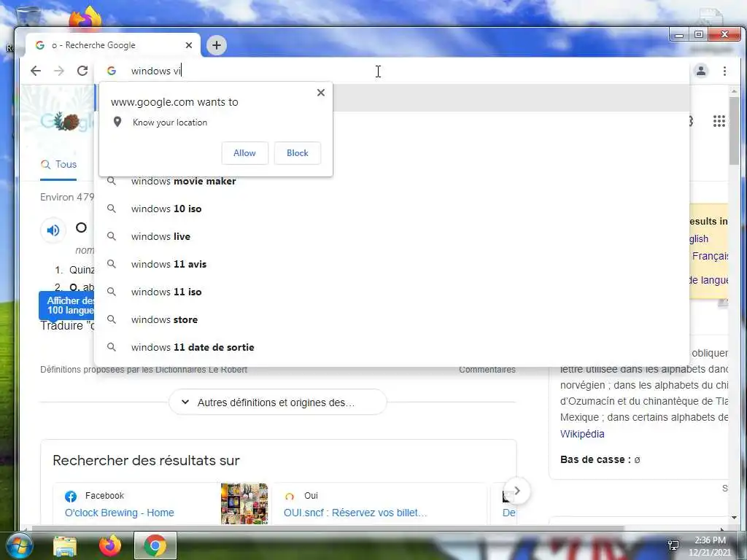Click the Facebook result icon

tap(71, 497)
